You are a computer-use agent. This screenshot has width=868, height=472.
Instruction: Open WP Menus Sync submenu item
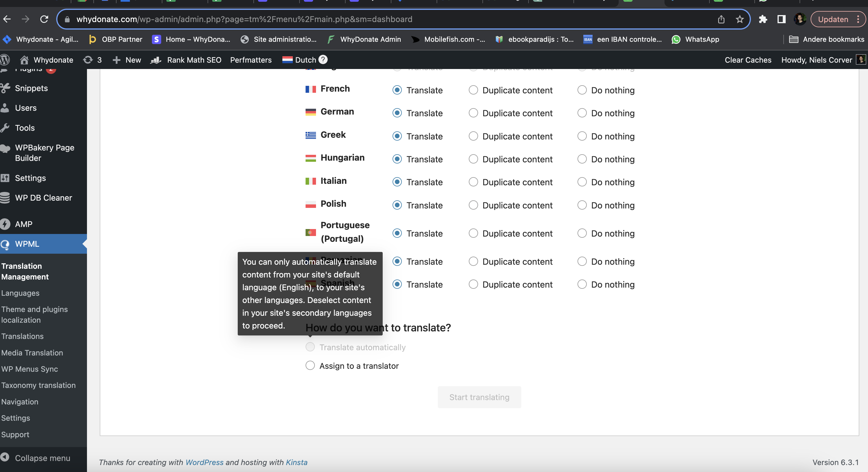30,369
